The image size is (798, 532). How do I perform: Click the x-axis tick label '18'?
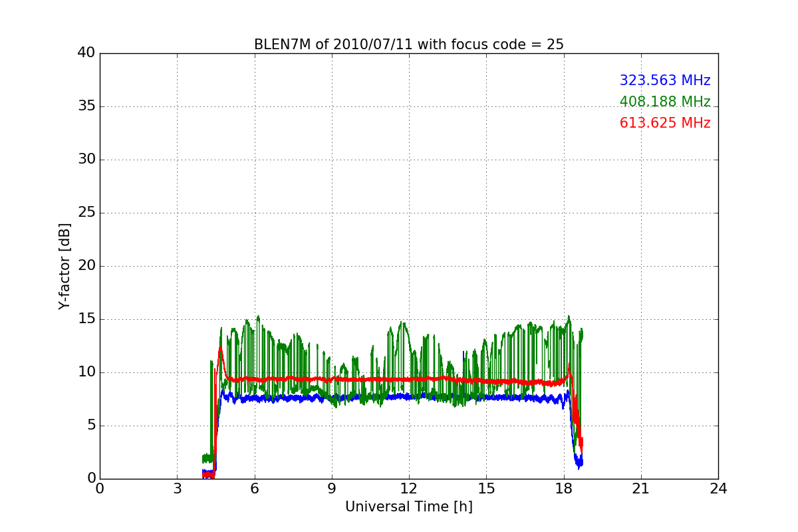(564, 488)
